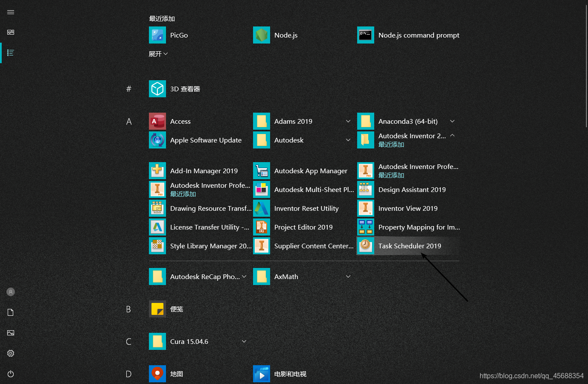Open Supplier Content Center icon

point(262,246)
